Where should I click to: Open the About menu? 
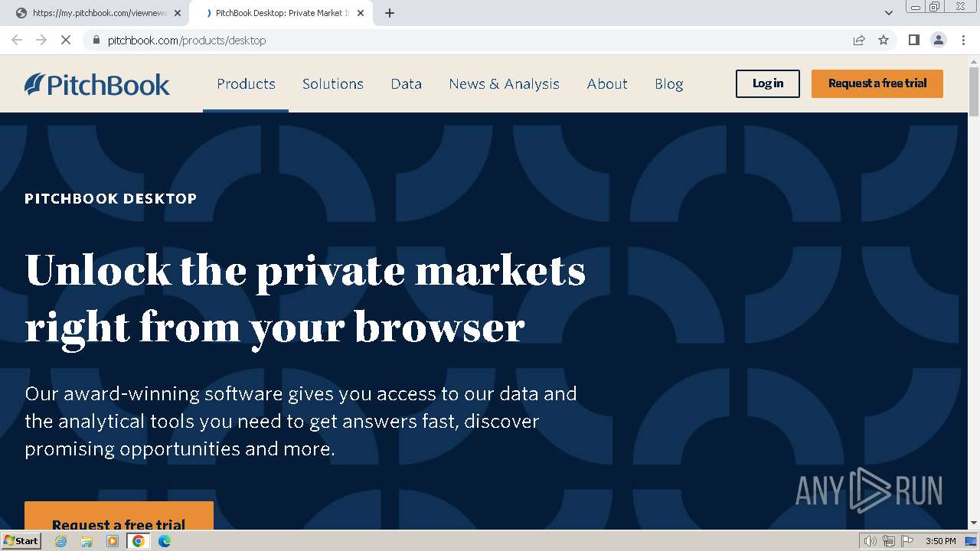pos(607,84)
